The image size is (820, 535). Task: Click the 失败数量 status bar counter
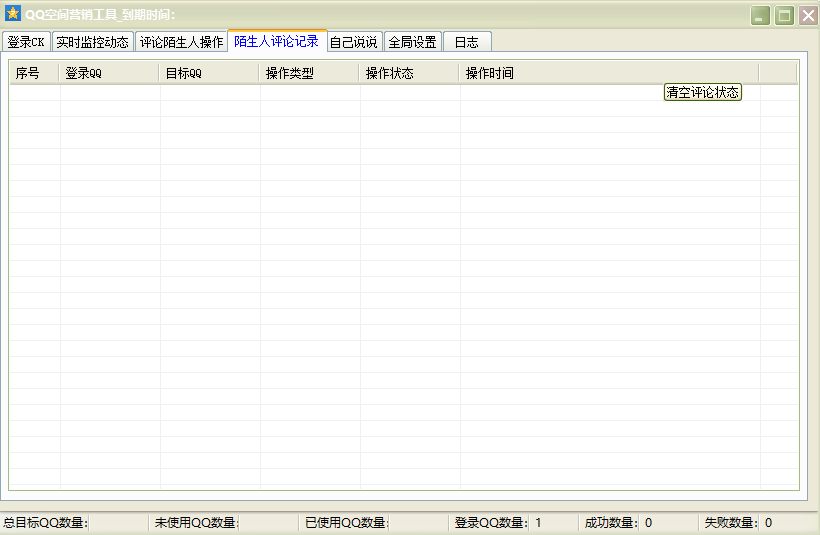[738, 522]
